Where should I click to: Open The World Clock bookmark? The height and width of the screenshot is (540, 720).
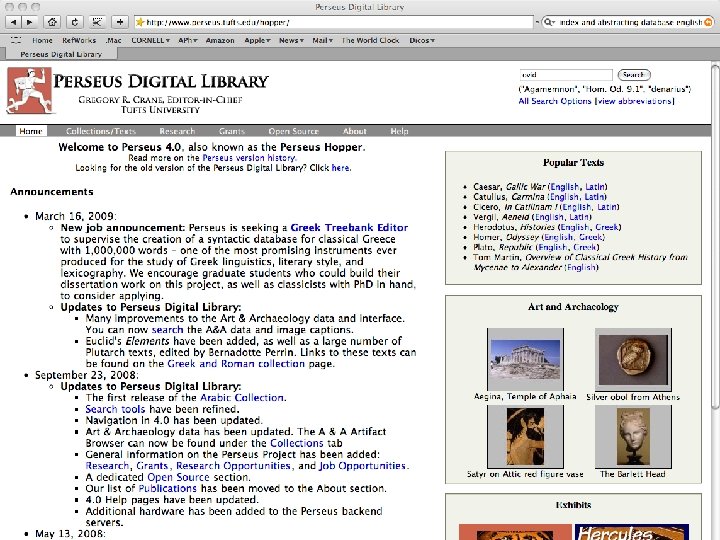(371, 40)
